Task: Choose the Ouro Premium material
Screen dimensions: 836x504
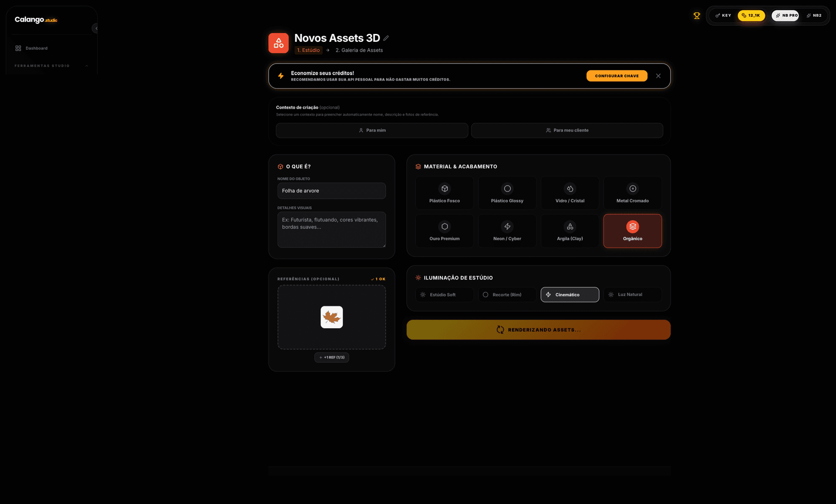Action: point(445,231)
